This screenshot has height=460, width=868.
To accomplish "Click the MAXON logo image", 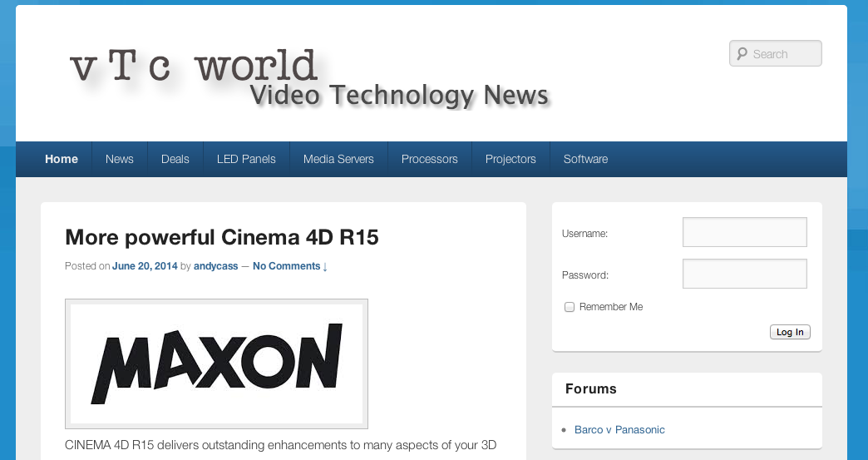I will point(216,364).
